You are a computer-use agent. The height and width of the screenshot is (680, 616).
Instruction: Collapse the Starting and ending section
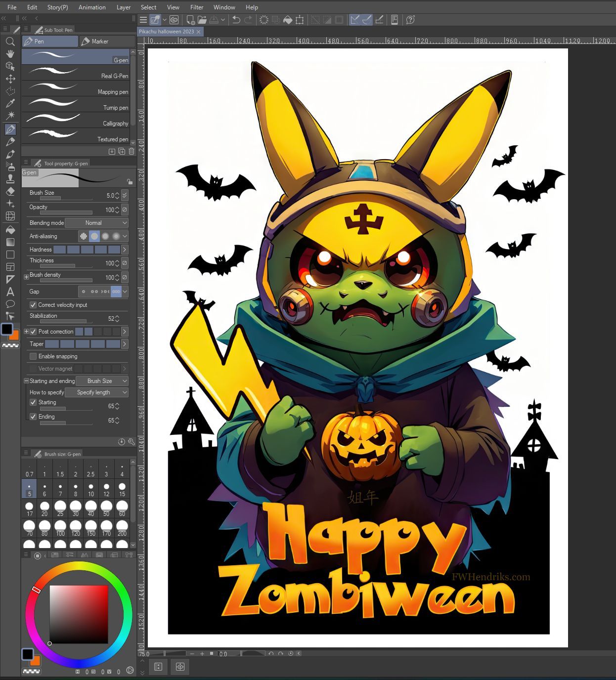point(26,381)
